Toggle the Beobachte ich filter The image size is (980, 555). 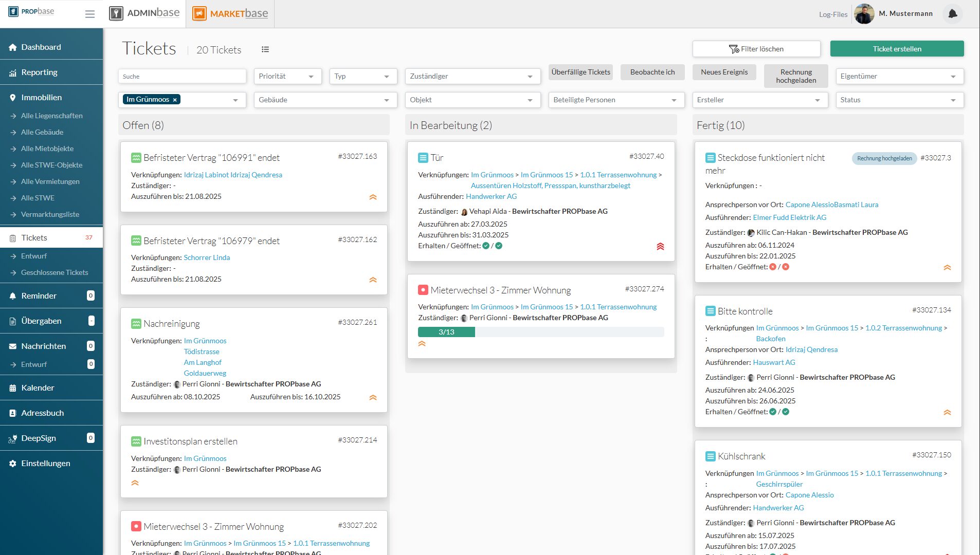coord(652,72)
